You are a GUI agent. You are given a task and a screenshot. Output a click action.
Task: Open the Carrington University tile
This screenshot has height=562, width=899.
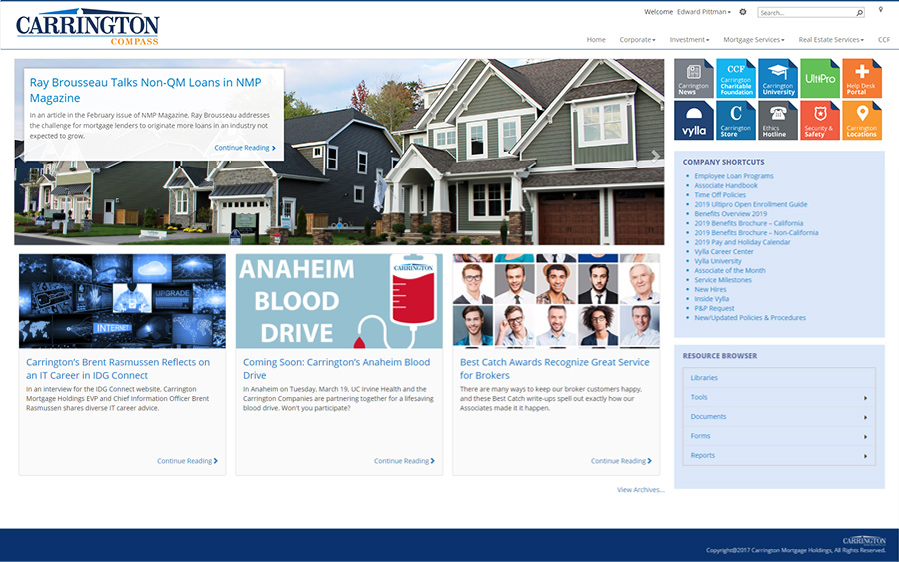777,79
